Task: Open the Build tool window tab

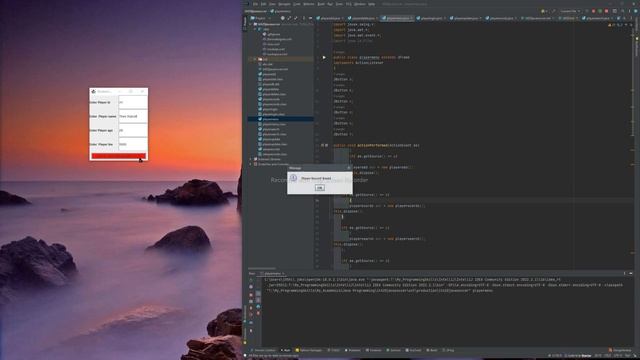Action: pos(432,350)
